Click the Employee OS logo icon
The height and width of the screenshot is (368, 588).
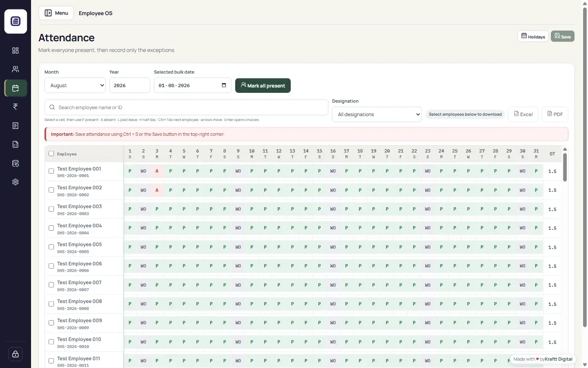(16, 21)
